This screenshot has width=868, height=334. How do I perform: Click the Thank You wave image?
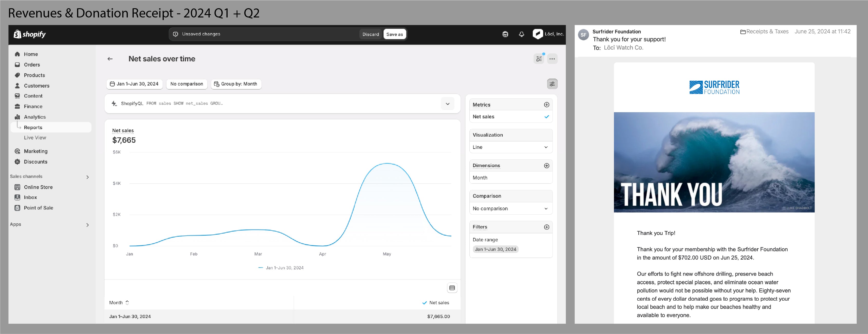click(714, 162)
